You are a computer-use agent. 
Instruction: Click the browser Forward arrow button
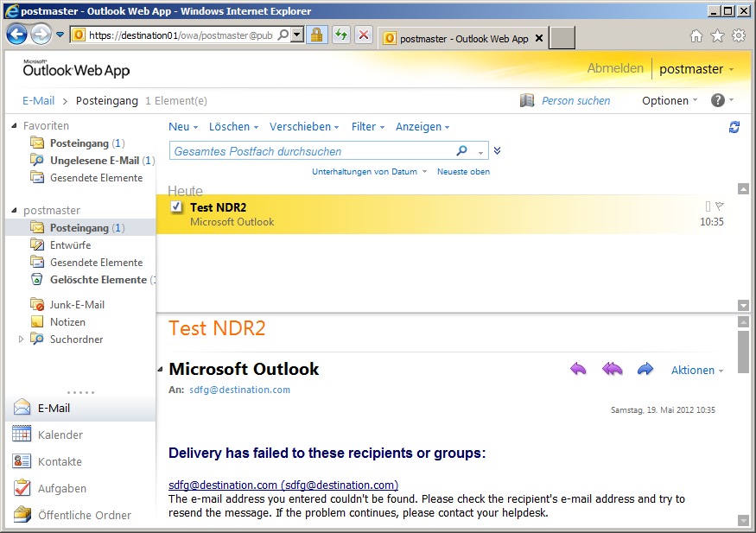click(41, 35)
